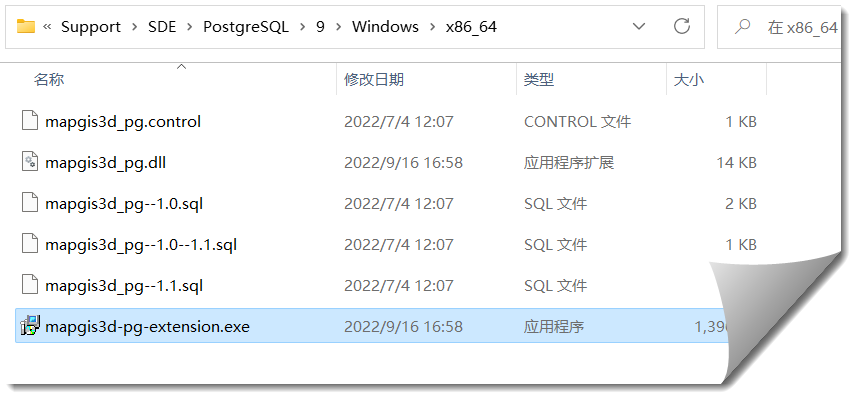Click the mapgis3d_pg.dll gear file icon

coord(29,162)
